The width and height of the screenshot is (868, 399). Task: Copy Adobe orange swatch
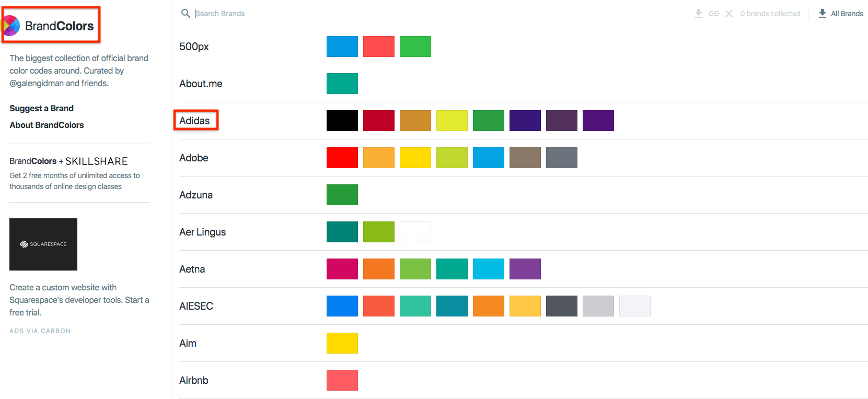point(379,158)
